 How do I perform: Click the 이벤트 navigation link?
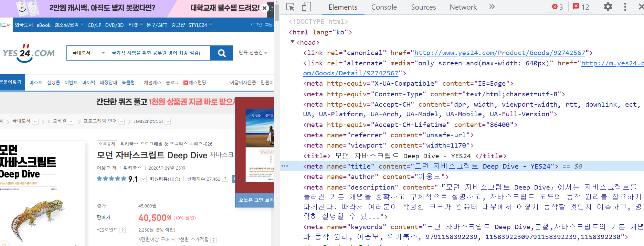pos(71,83)
